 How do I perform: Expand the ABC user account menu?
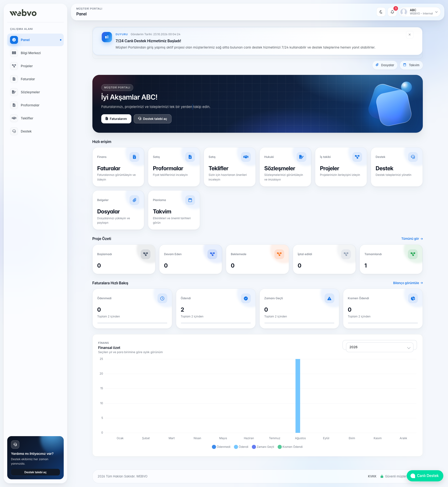pyautogui.click(x=420, y=12)
